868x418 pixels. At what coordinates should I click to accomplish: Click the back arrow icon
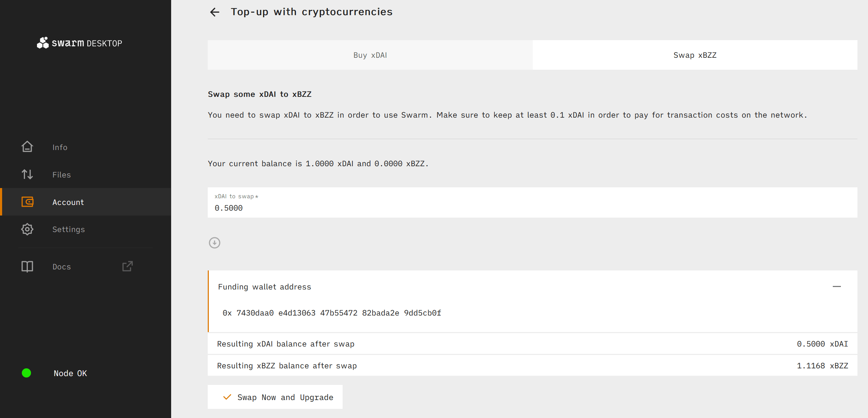pos(214,12)
